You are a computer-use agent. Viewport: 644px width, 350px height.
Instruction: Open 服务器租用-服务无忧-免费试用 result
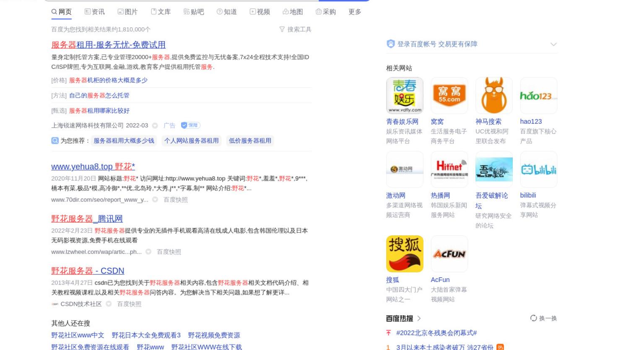[108, 45]
